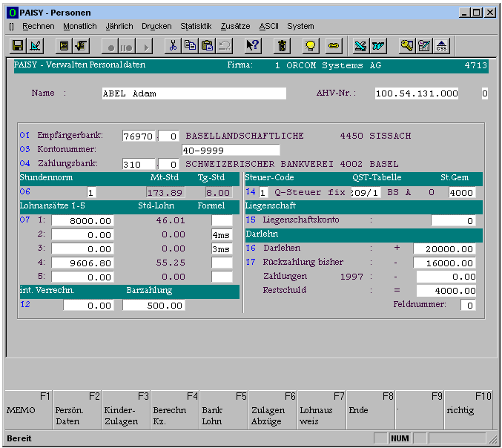Click the Feldnummer field
Image resolution: width=502 pixels, height=448 pixels.
pos(468,305)
